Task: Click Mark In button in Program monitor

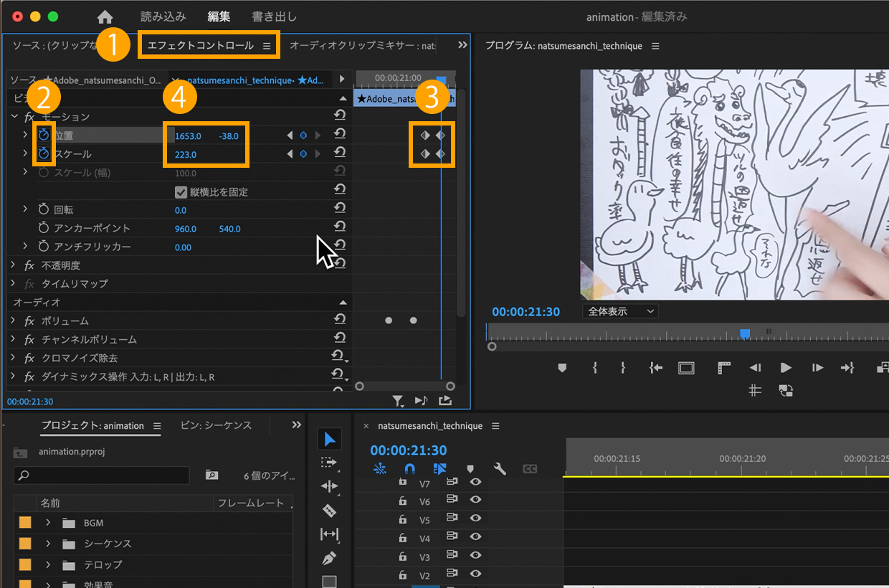Action: 594,368
